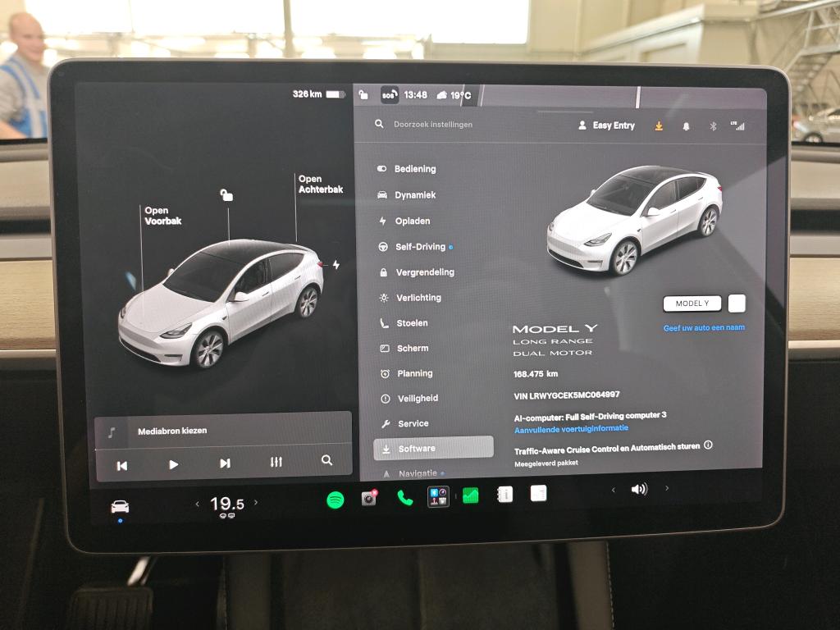Tap the volume speaker icon
The image size is (840, 630).
pos(639,489)
